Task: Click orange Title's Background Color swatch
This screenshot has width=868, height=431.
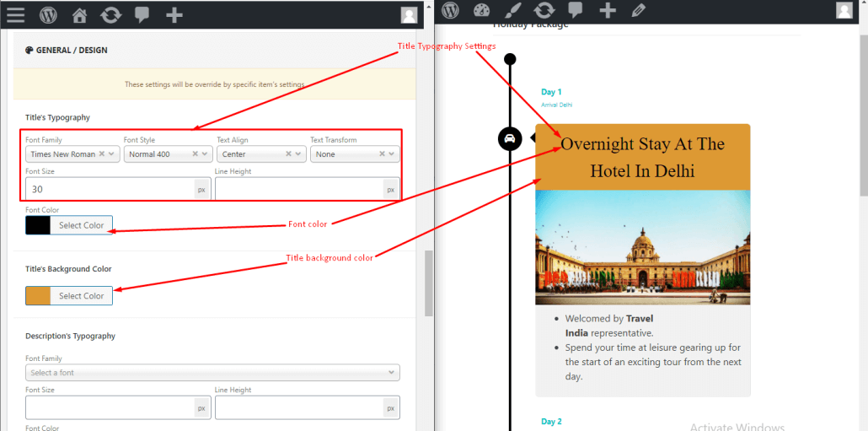Action: click(38, 296)
